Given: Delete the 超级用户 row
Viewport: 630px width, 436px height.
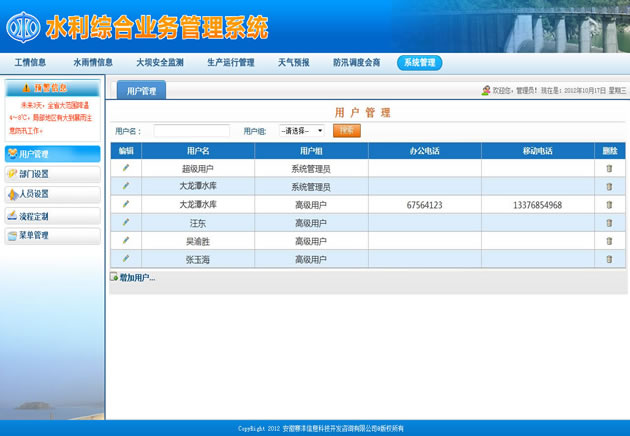Looking at the screenshot, I should 609,169.
